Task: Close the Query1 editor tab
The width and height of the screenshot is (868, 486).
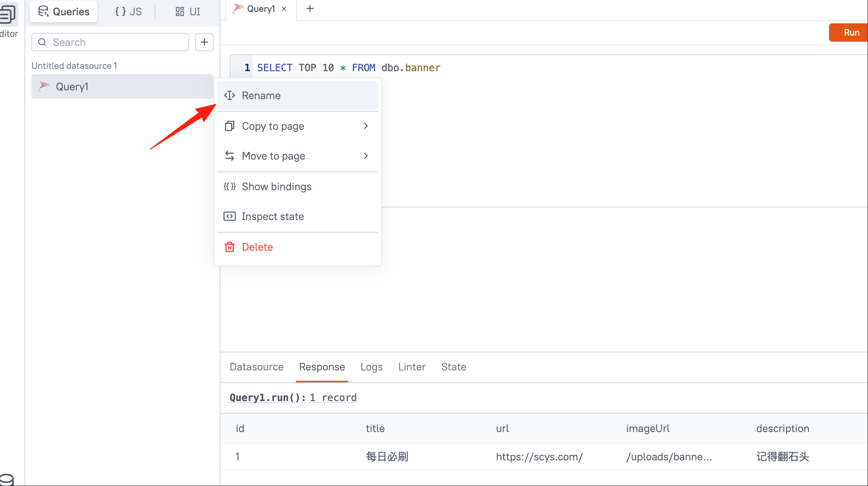Action: [x=284, y=9]
